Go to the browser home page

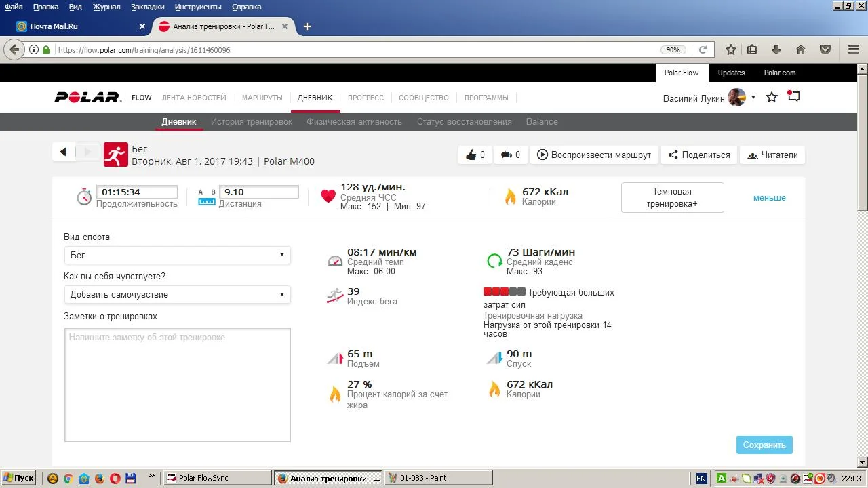801,49
